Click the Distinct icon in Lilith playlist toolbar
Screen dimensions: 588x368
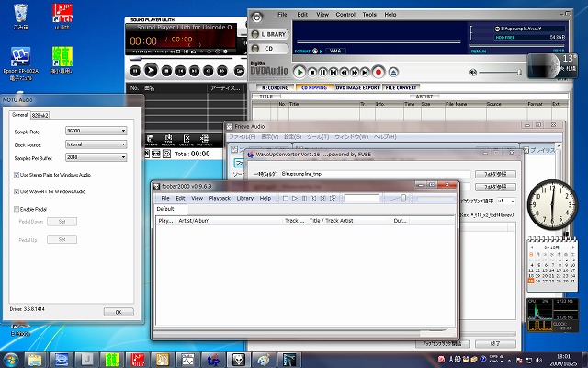(204, 141)
